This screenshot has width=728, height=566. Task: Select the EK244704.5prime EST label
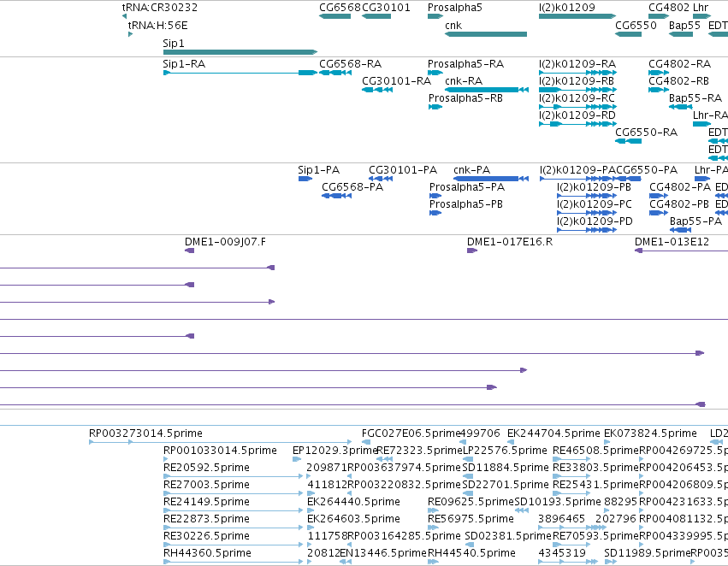(553, 433)
